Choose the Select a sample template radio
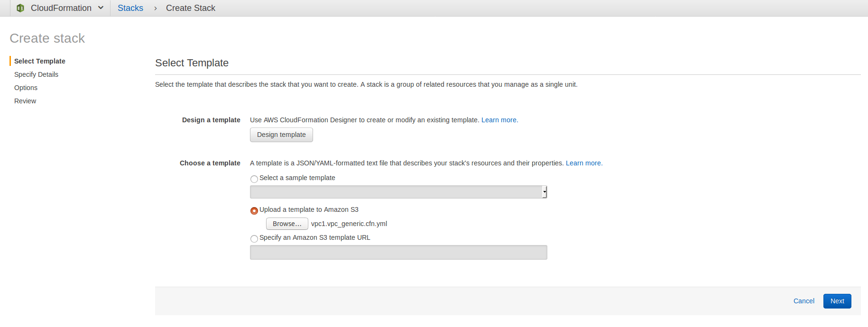The height and width of the screenshot is (327, 868). (254, 179)
